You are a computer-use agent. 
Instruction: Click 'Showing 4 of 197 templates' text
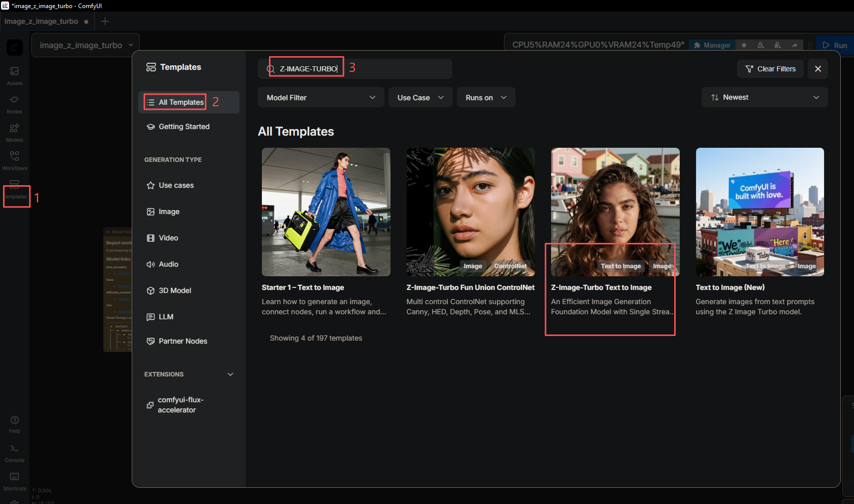(316, 338)
